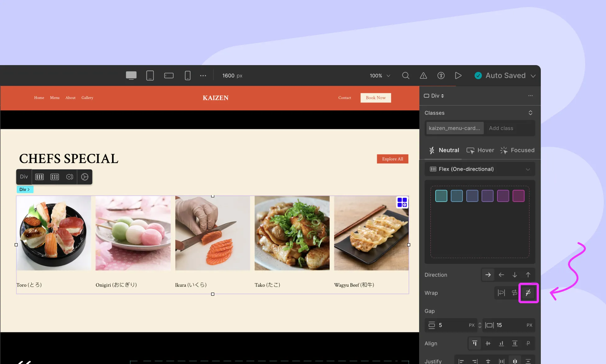The height and width of the screenshot is (364, 606).
Task: Select the purple fourth flex preview box
Action: pyautogui.click(x=487, y=196)
